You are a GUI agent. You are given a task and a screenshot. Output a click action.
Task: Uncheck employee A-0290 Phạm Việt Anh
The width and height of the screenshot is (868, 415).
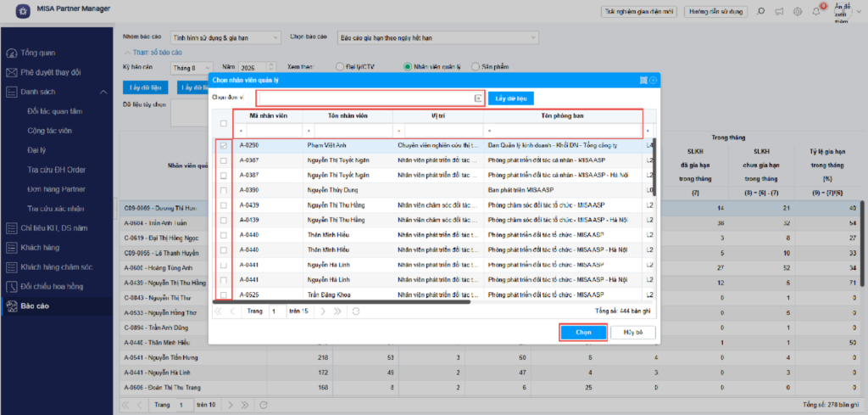point(224,146)
